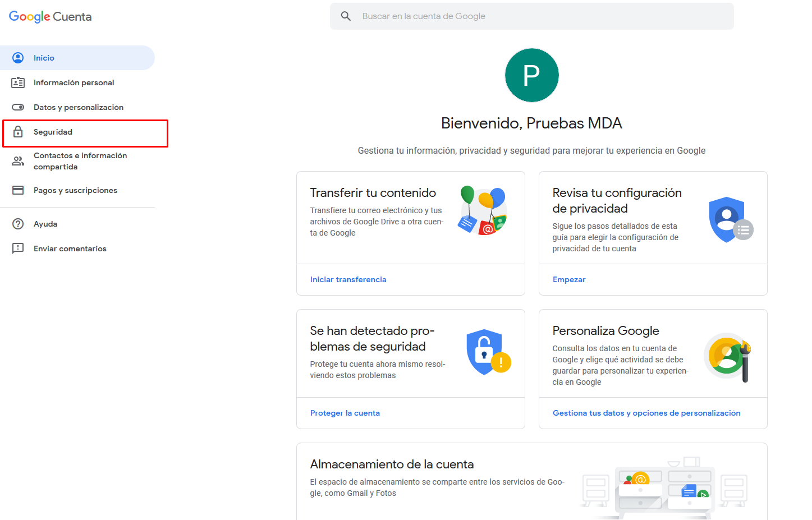The width and height of the screenshot is (812, 520).
Task: Click the Datos y personalización toggle icon
Action: pyautogui.click(x=18, y=107)
